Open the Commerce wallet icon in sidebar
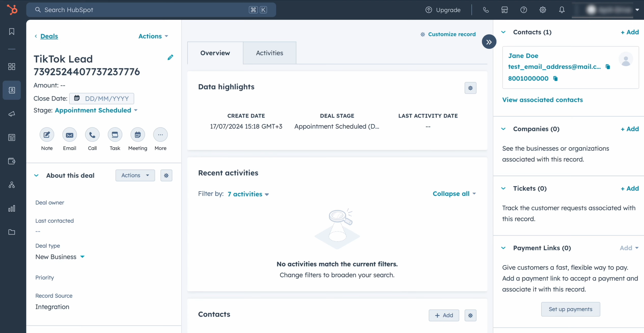The image size is (644, 333). point(12,161)
